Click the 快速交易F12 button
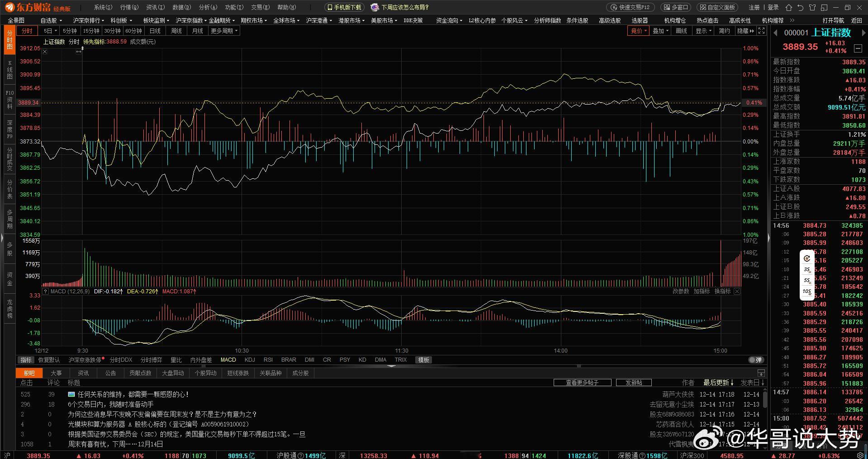Screen dimensions: 868x459 pyautogui.click(x=631, y=7)
